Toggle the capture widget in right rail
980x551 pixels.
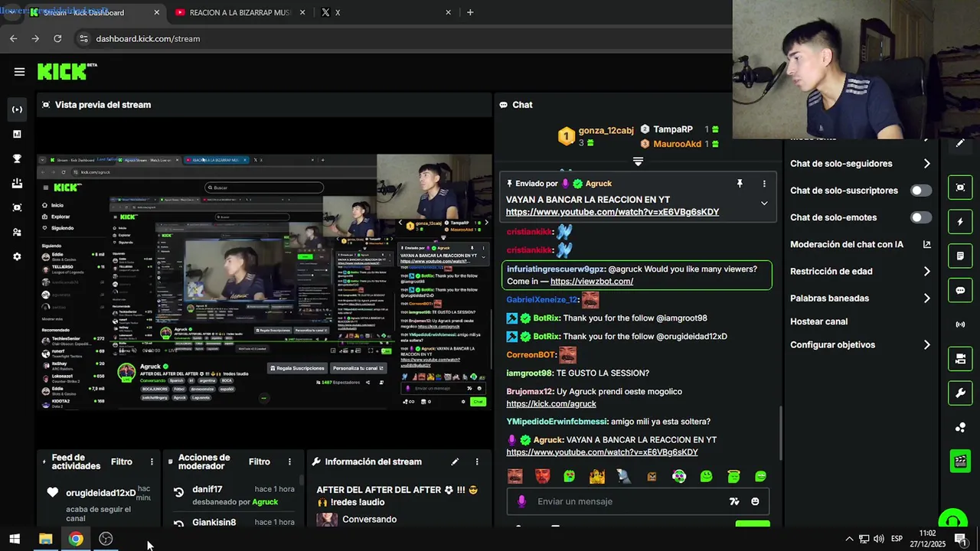[960, 187]
